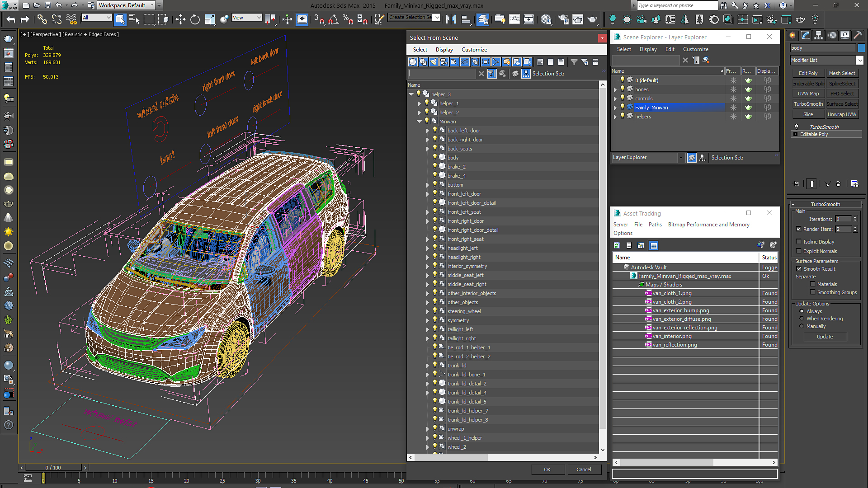Viewport: 868px width, 488px height.
Task: Toggle Angle Snap in the toolbar
Action: 333,19
